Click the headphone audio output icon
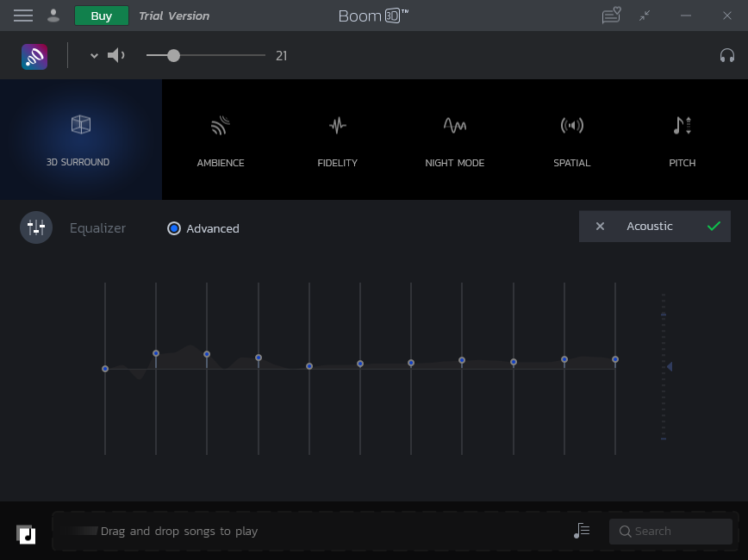The height and width of the screenshot is (560, 748). point(727,55)
